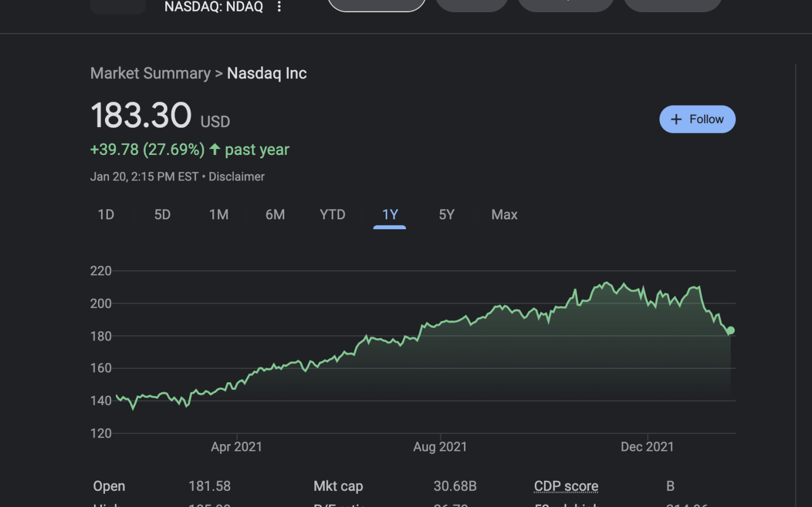The image size is (812, 507).
Task: Click the +39.78 (27.69%) change text
Action: [147, 150]
